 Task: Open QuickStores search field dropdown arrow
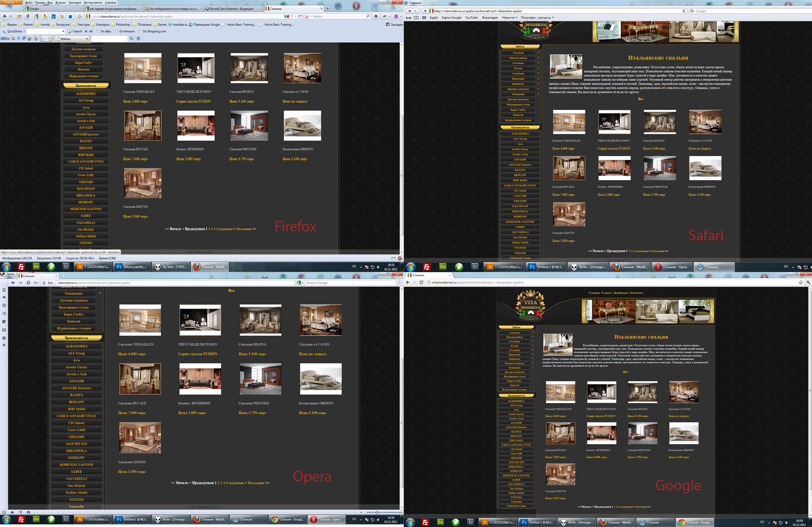pos(63,32)
